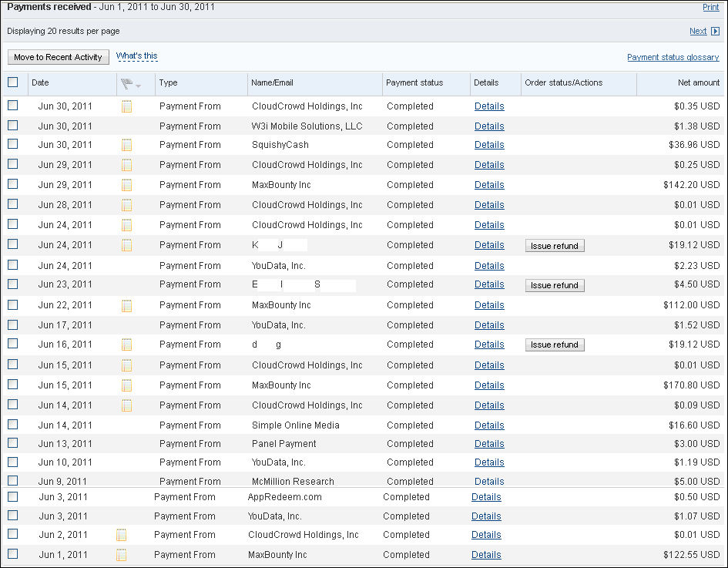728x568 pixels.
Task: Open note icon for Jun 24 $19.12 payment
Action: [127, 245]
